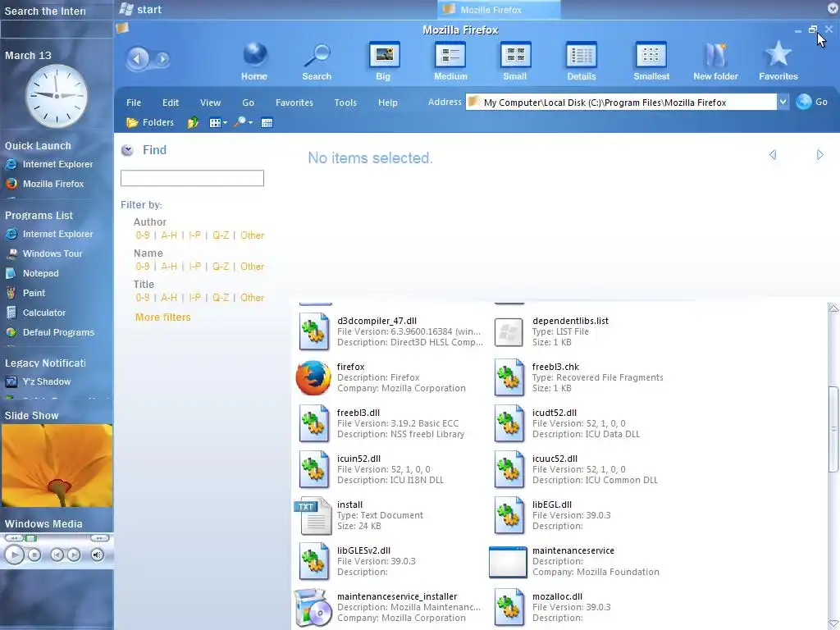This screenshot has width=840, height=630.
Task: Mute Windows Media player sound
Action: [x=97, y=555]
